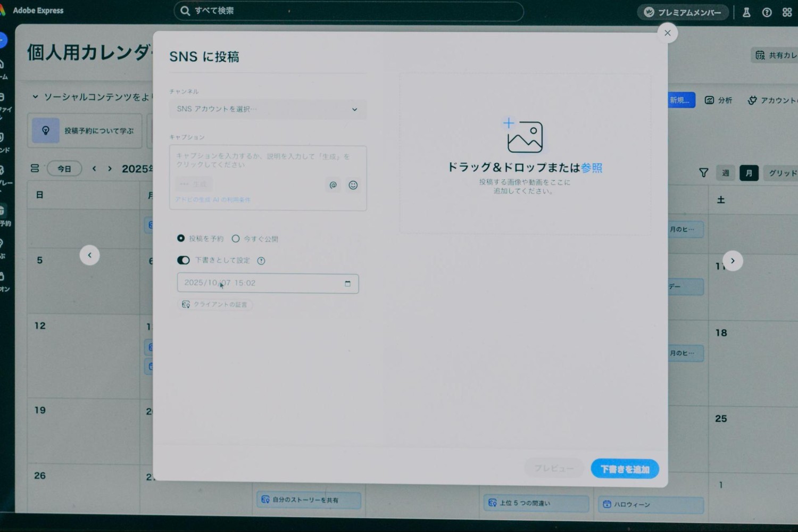Image resolution: width=798 pixels, height=532 pixels.
Task: Close the SNS に投稿 dialog
Action: tap(667, 33)
